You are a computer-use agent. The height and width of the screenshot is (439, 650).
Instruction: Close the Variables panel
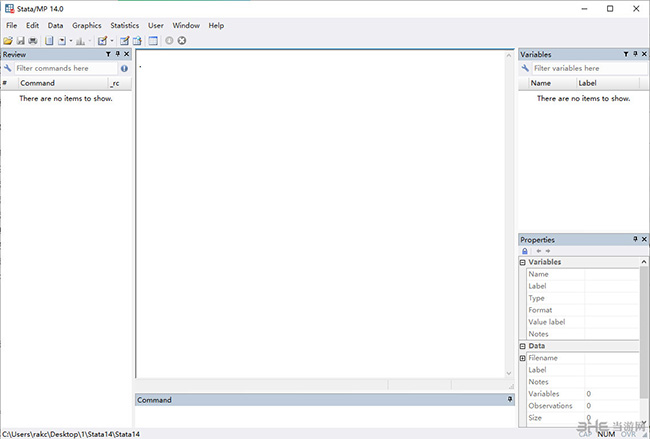click(x=644, y=54)
